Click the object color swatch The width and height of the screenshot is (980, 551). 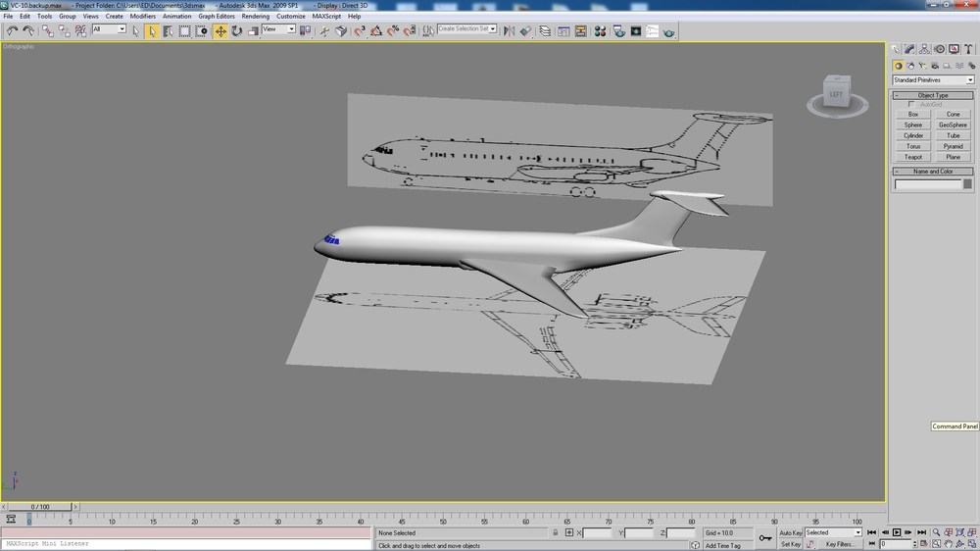click(967, 184)
